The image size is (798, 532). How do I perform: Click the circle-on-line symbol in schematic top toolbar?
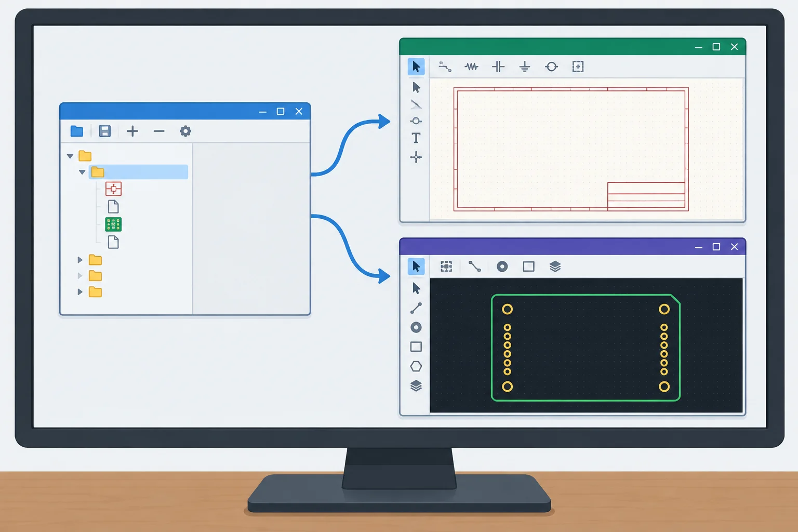point(552,66)
